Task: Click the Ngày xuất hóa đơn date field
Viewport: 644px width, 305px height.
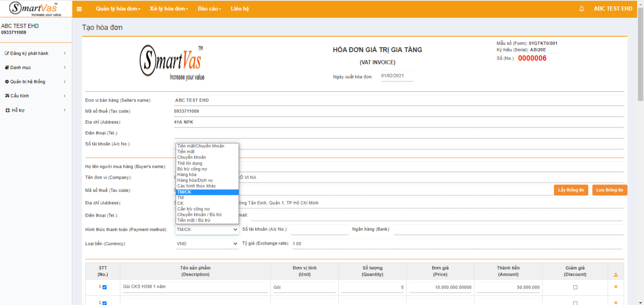Action: point(396,76)
